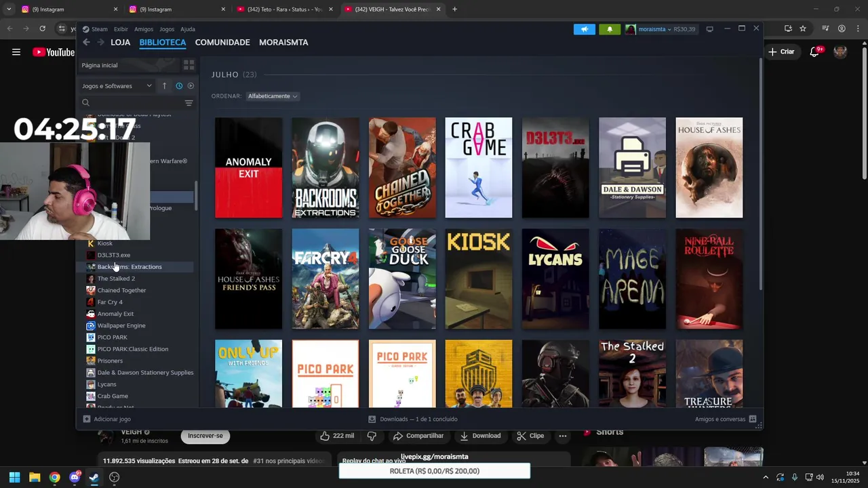The image size is (868, 488).
Task: Go to the LOJA tab
Action: click(x=120, y=42)
